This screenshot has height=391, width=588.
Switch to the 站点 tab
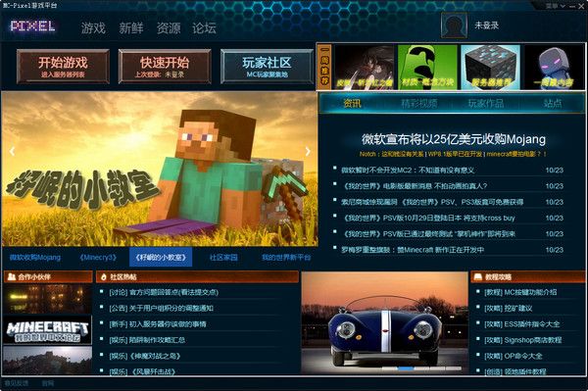coord(553,103)
